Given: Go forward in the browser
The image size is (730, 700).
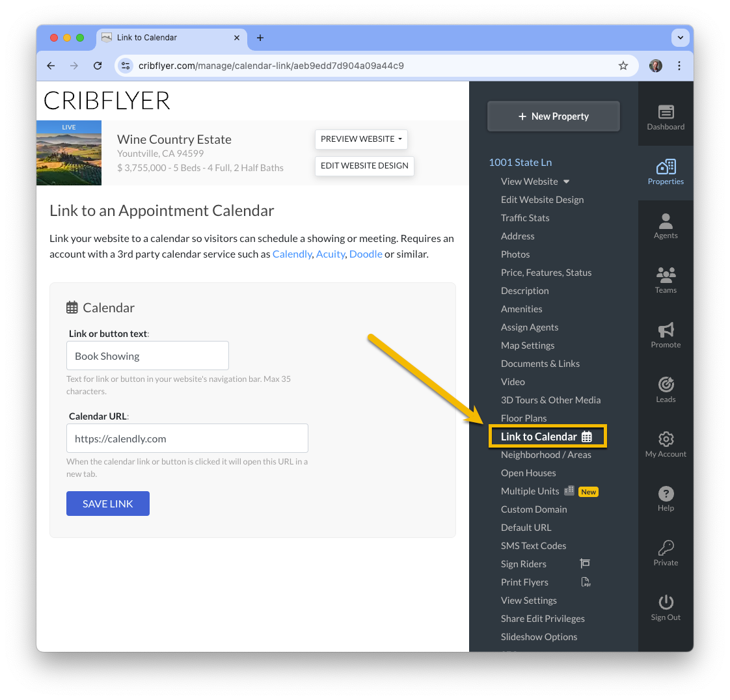Looking at the screenshot, I should pyautogui.click(x=74, y=66).
